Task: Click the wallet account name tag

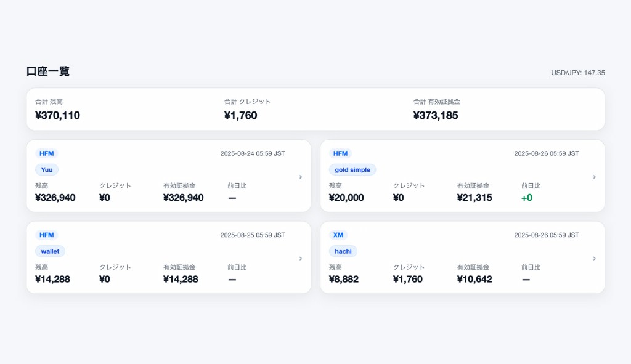Action: point(50,251)
